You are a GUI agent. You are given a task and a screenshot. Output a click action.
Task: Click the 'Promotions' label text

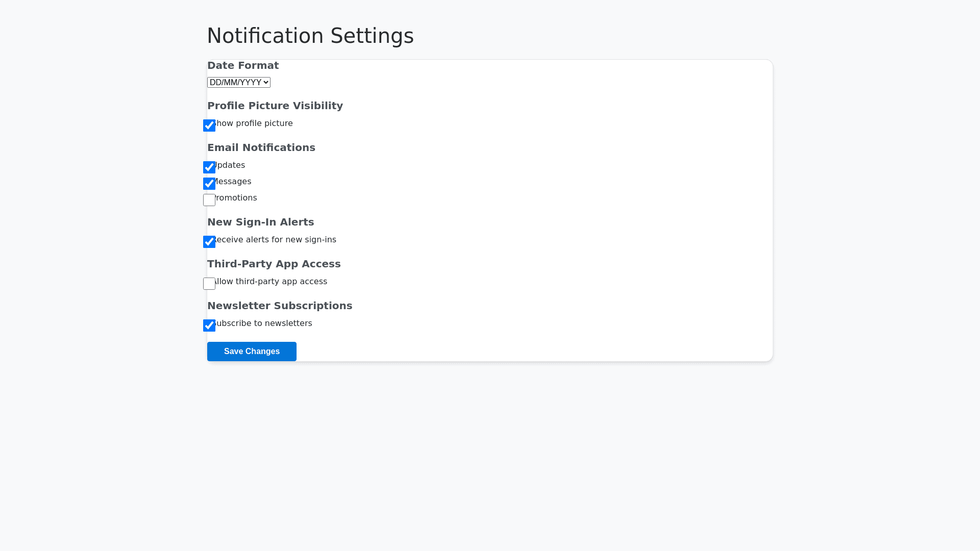(237, 198)
